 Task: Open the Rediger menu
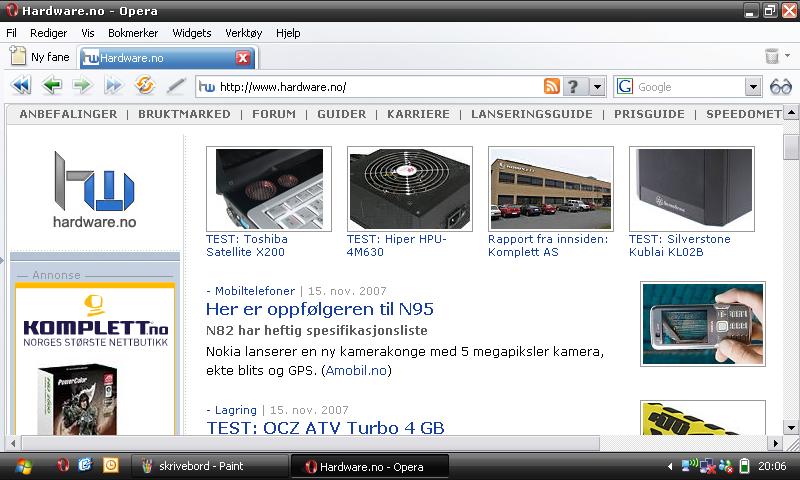click(48, 33)
